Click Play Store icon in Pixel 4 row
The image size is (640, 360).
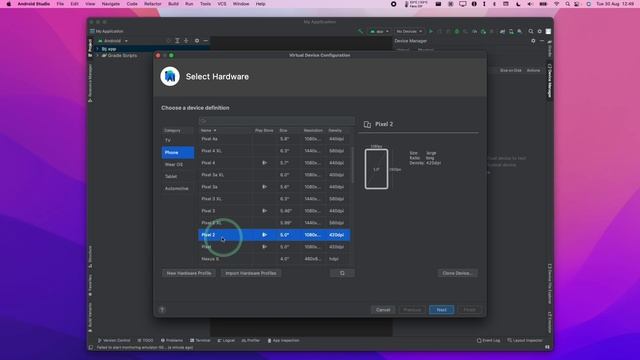(264, 163)
